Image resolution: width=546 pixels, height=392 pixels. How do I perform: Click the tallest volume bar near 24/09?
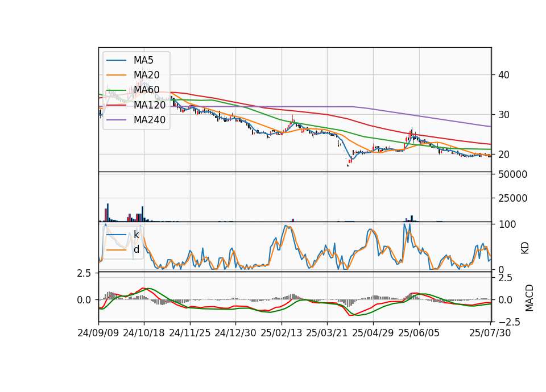[107, 212]
